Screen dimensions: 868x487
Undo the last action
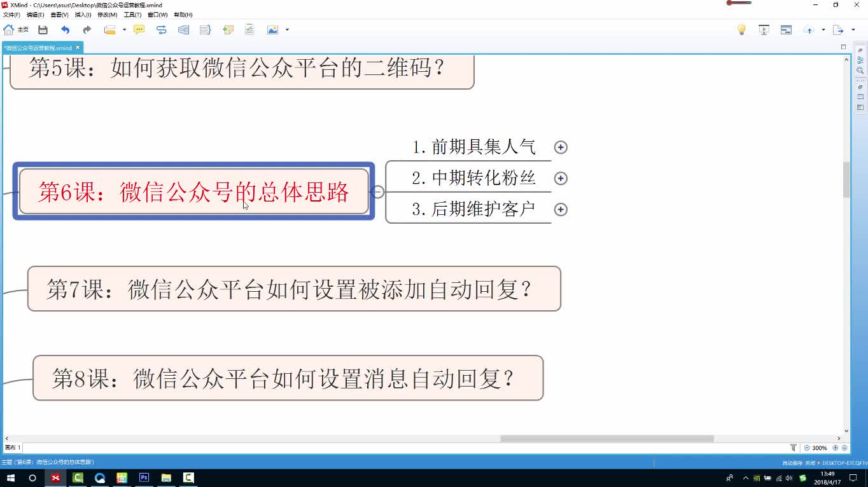tap(65, 29)
